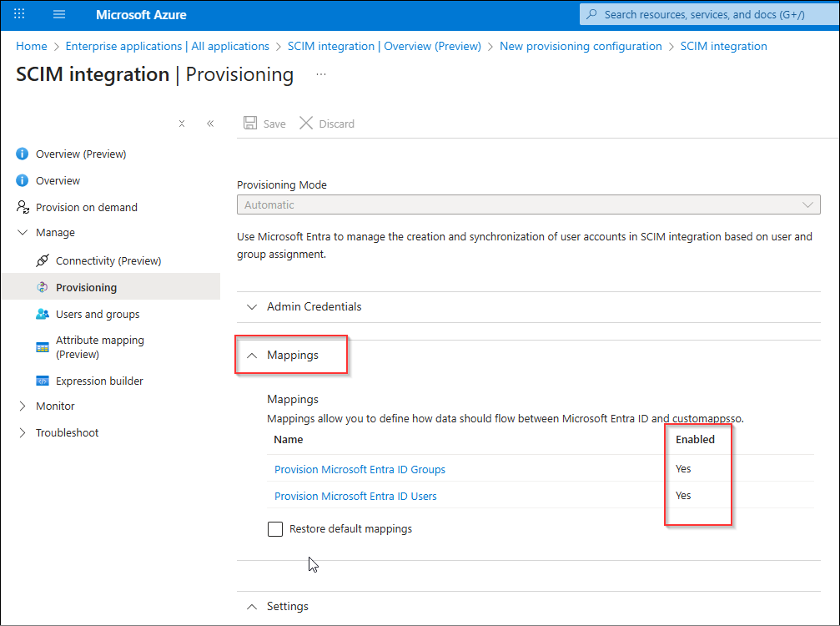Click SCIM integration Overview (Preview) breadcrumb
Image resolution: width=840 pixels, height=626 pixels.
pos(384,46)
